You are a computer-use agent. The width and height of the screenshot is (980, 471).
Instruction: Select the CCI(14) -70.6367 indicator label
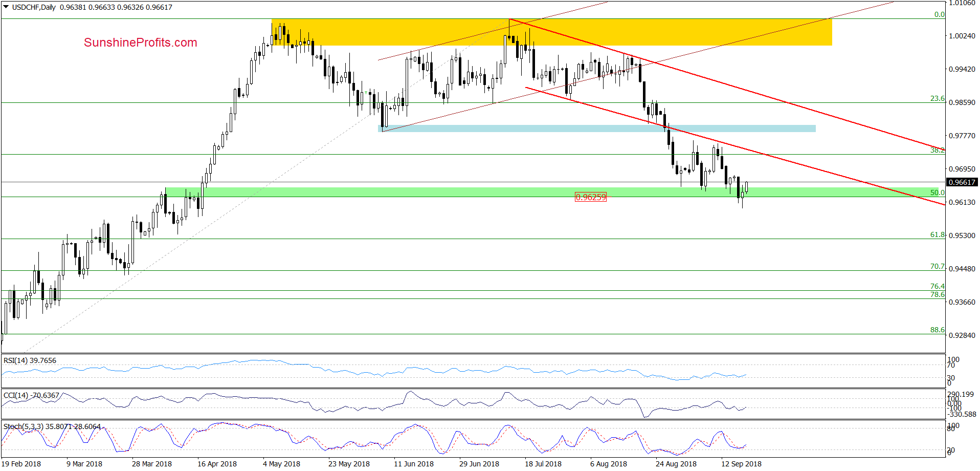click(31, 395)
